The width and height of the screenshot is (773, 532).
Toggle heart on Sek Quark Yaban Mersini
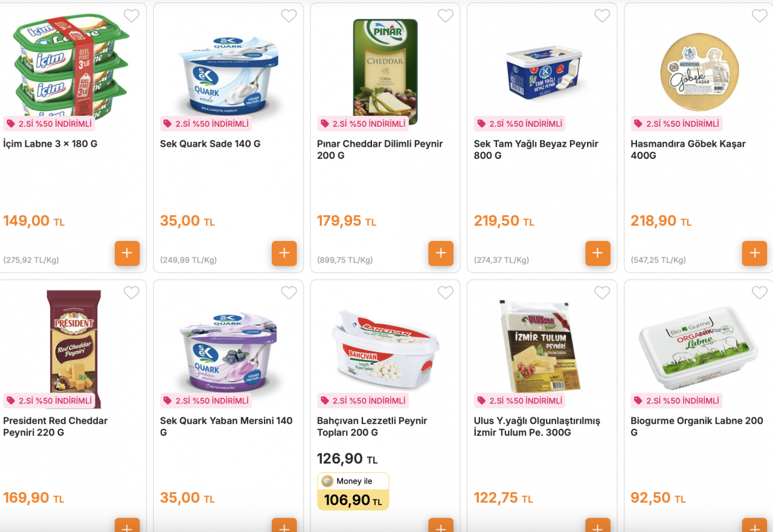click(x=289, y=293)
